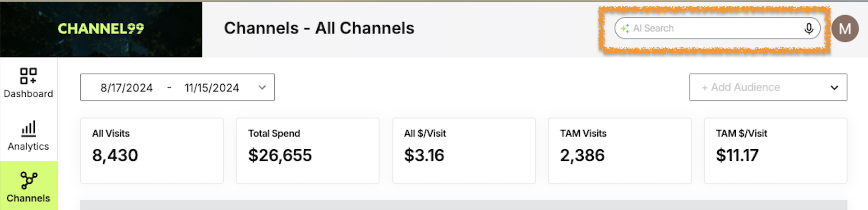
Task: Expand the date range dropdown chevron
Action: [262, 87]
